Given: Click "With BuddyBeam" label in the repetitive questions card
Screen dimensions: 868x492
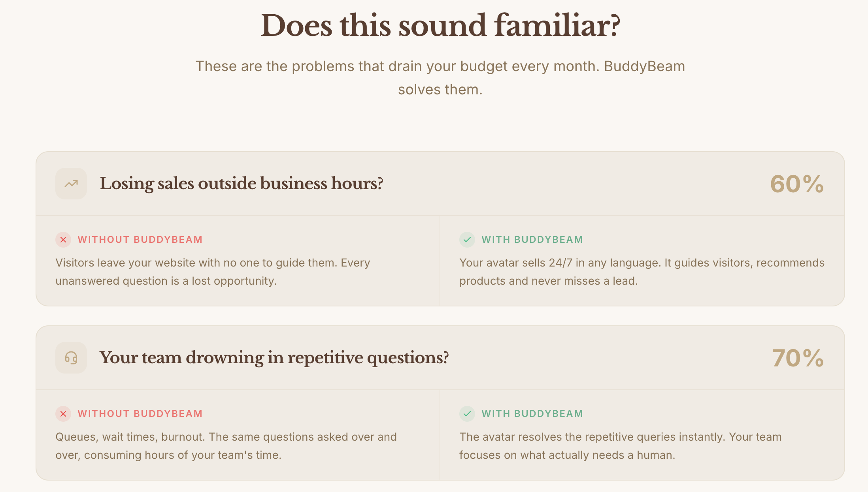Looking at the screenshot, I should 532,414.
